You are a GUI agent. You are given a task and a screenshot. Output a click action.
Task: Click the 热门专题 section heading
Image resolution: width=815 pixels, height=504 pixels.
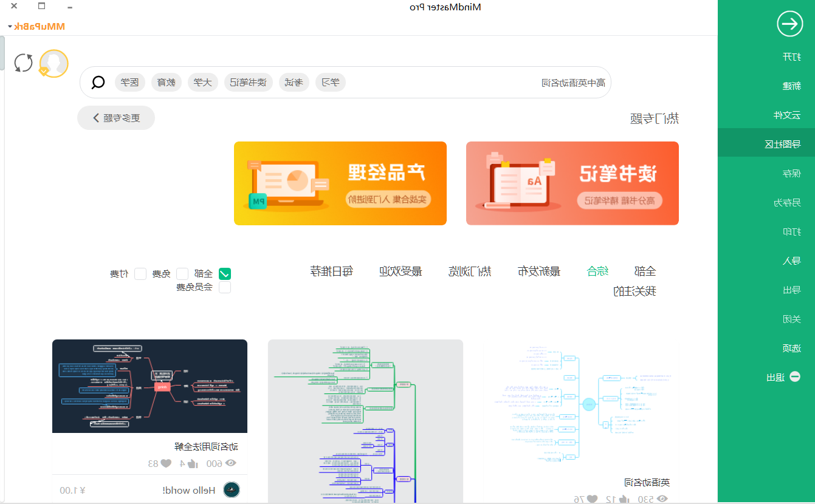coord(655,118)
